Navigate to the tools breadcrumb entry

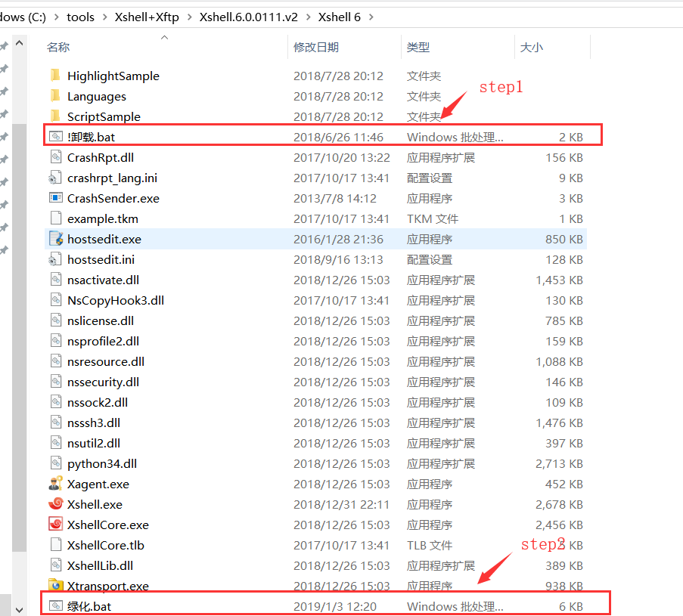(80, 17)
